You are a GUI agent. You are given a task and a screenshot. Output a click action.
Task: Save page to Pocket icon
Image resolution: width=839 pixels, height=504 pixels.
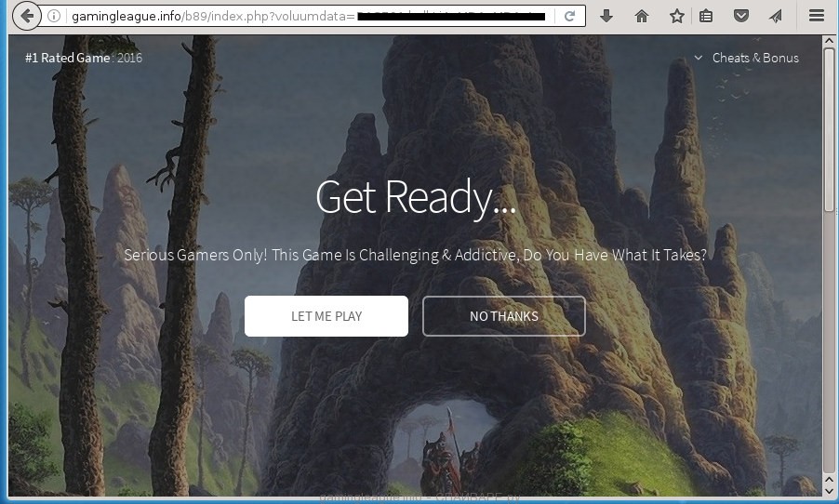click(741, 16)
